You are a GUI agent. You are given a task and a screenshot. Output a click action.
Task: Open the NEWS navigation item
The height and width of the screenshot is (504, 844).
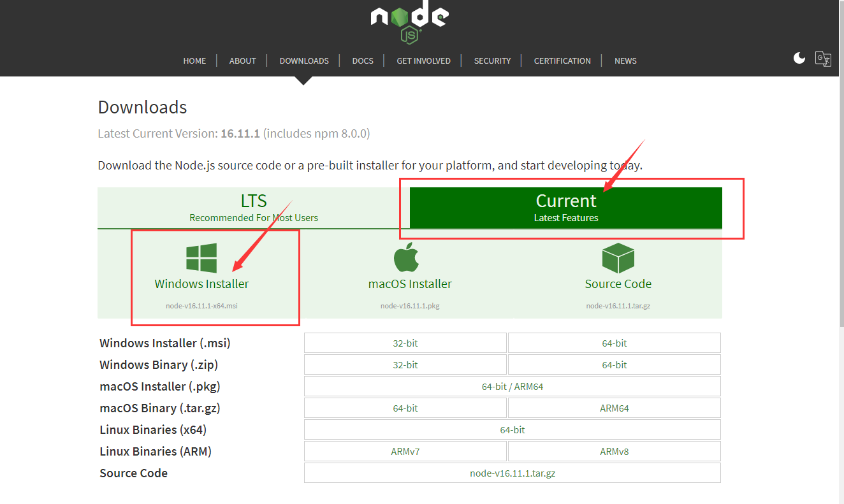point(625,61)
